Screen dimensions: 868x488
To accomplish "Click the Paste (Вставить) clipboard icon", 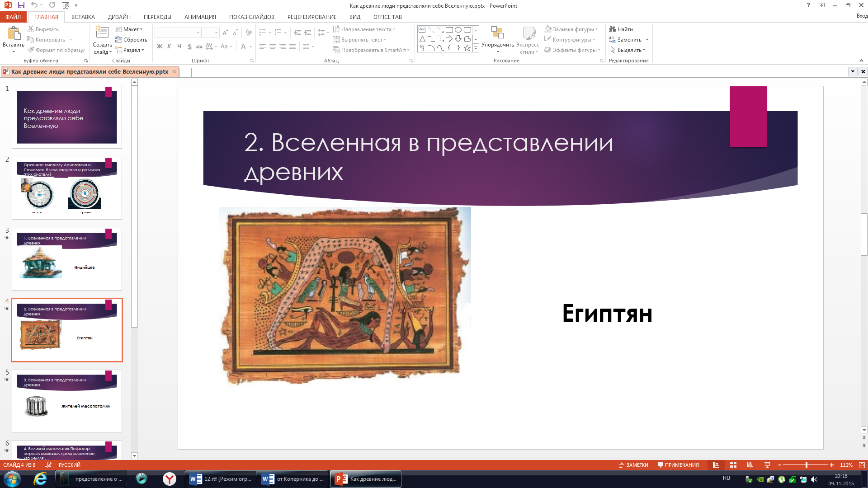I will (14, 34).
